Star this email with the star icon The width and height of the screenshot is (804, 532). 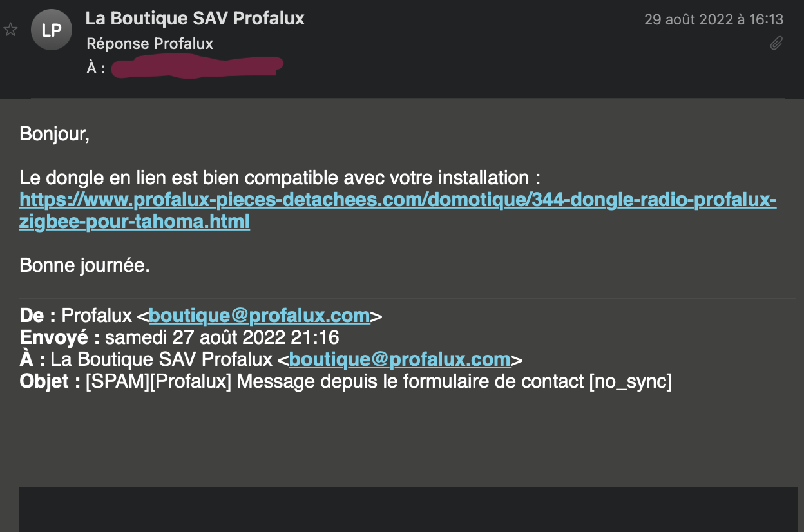pyautogui.click(x=10, y=30)
